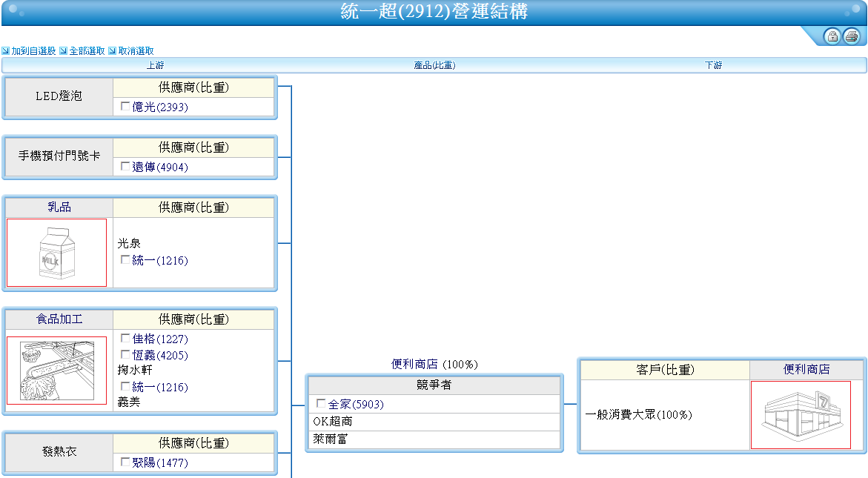Open the convenience store building image
Screen dimensions: 868x478
click(x=801, y=415)
